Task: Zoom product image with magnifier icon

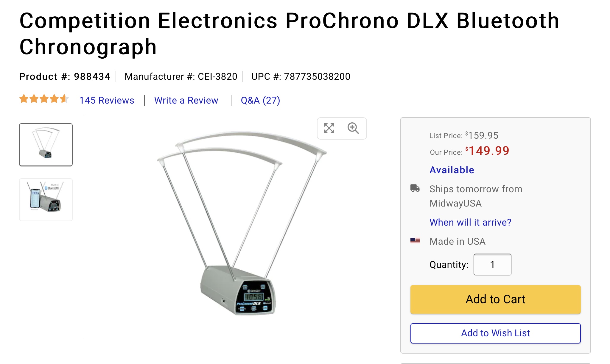Action: click(353, 128)
